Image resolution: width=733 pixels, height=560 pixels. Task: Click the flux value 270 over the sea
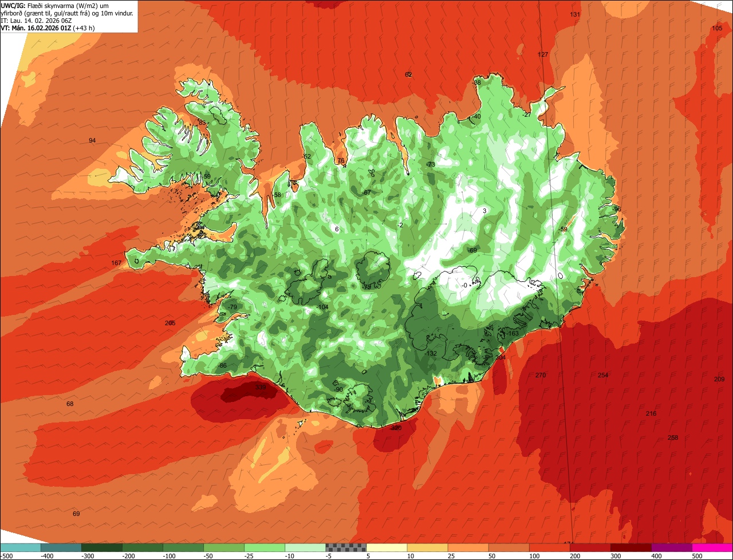coord(541,376)
